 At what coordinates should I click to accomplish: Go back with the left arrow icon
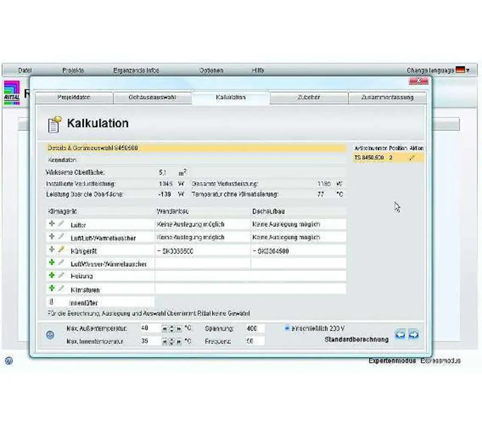coord(400,334)
